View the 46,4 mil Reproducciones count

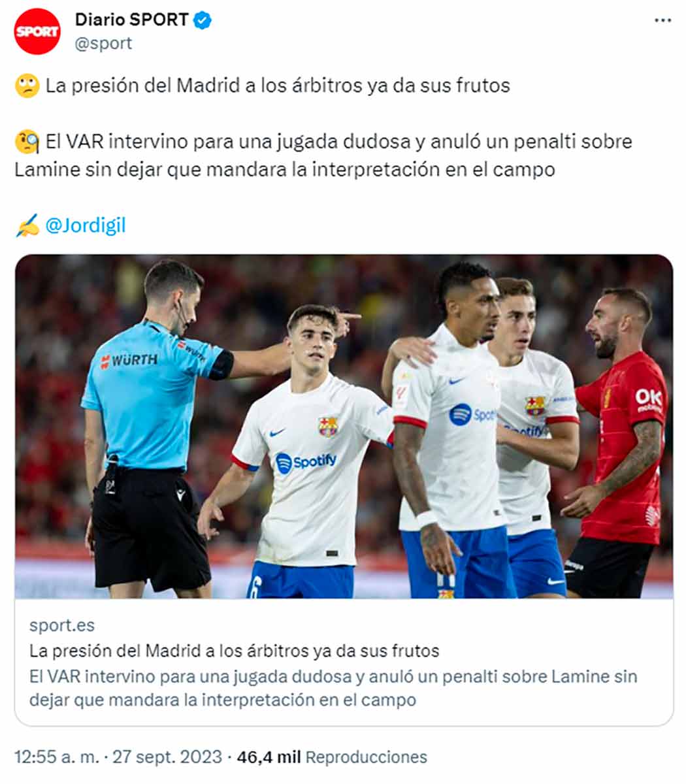(332, 757)
